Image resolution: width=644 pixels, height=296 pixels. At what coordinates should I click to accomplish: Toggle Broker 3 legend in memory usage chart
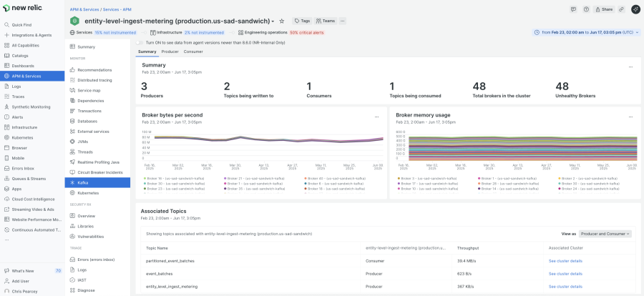(x=415, y=178)
